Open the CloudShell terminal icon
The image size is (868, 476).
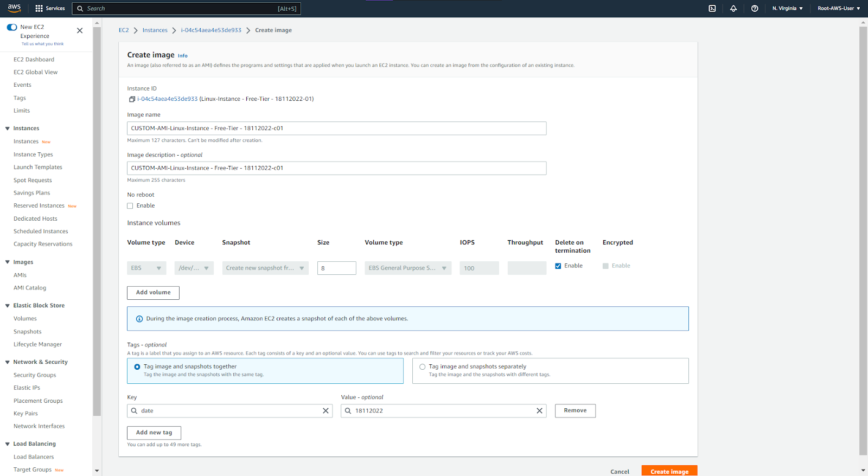(712, 8)
